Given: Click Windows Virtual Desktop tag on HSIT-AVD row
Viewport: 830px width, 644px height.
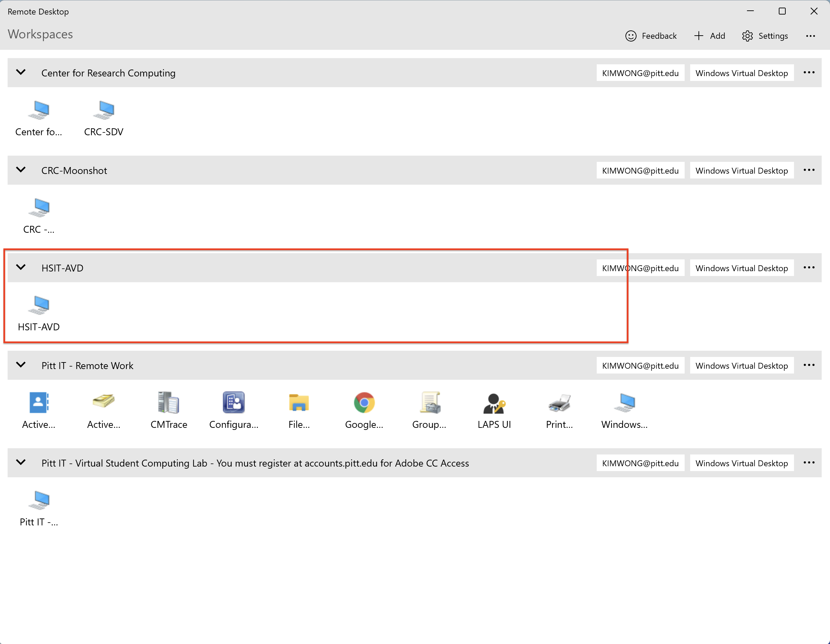Looking at the screenshot, I should coord(742,268).
